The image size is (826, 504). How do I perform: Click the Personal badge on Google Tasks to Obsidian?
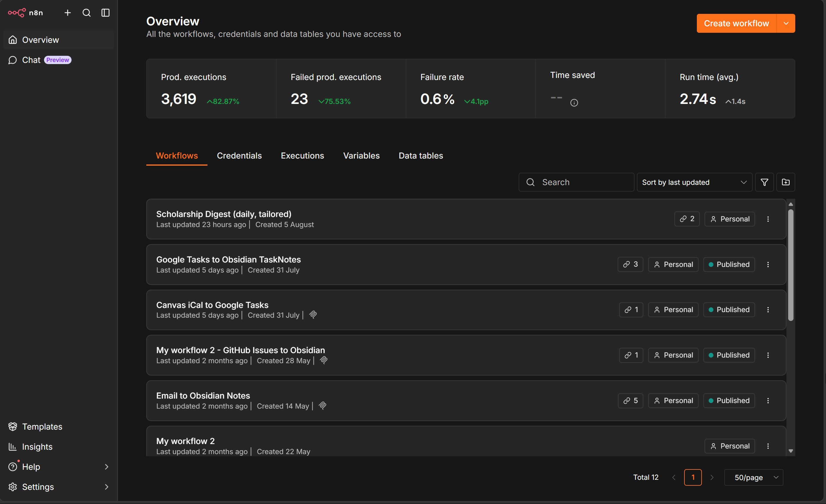pos(673,265)
